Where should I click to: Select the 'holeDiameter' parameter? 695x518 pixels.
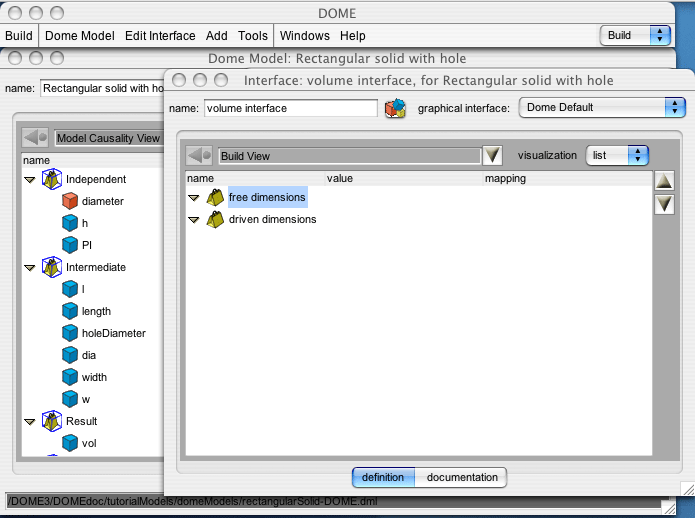(113, 333)
